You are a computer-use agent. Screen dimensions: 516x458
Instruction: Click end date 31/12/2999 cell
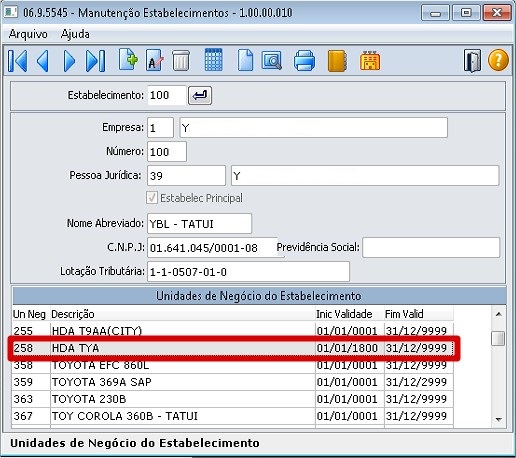(x=419, y=382)
